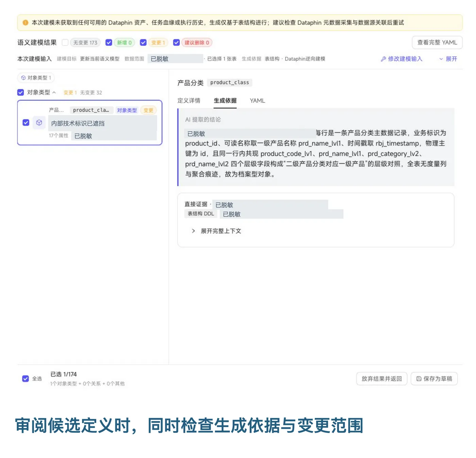Screen dimensions: 476x458
Task: Click the 建议删除 0 red tag
Action: tap(197, 43)
